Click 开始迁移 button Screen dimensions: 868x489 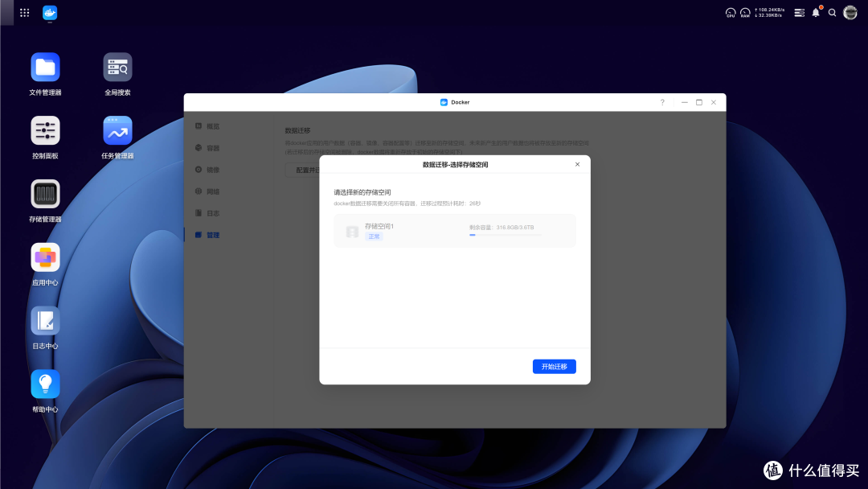[554, 367]
